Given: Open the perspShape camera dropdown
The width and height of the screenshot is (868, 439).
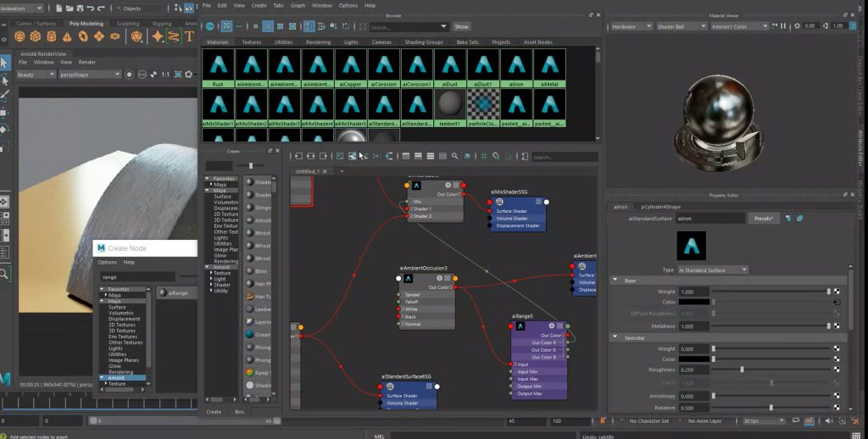Looking at the screenshot, I should [89, 75].
